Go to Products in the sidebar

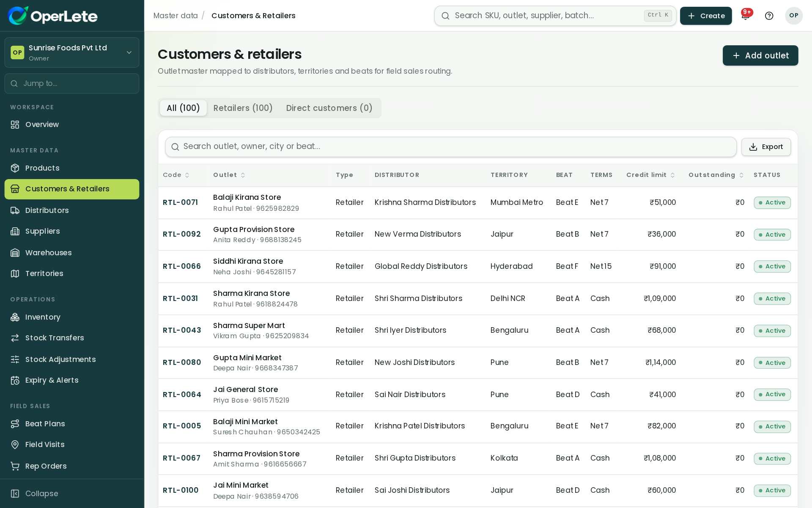pyautogui.click(x=72, y=168)
